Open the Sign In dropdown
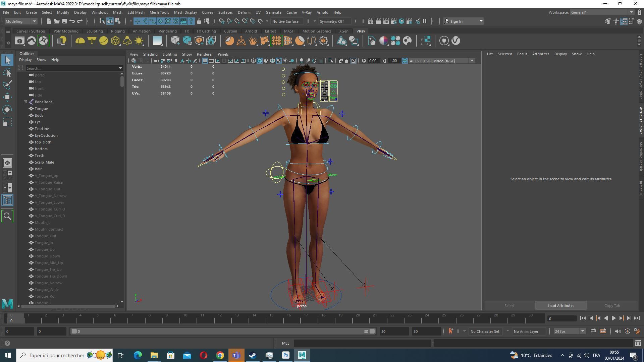The width and height of the screenshot is (644, 362). [x=463, y=21]
